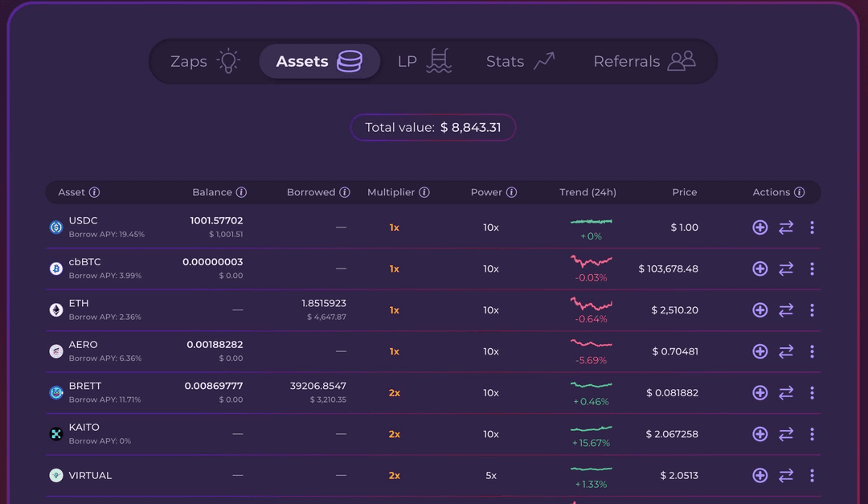Select the Zaps lightbulb icon

point(229,60)
